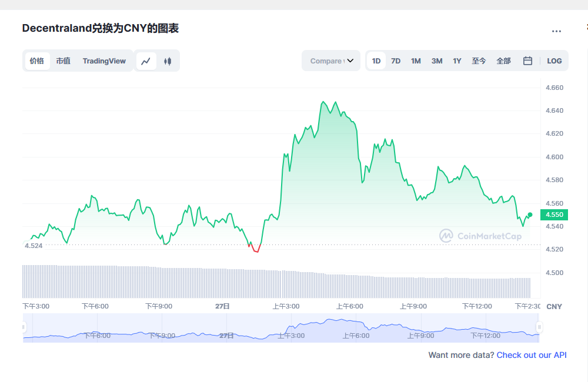
Task: Click the 4.520 y-axis price label
Action: 554,249
